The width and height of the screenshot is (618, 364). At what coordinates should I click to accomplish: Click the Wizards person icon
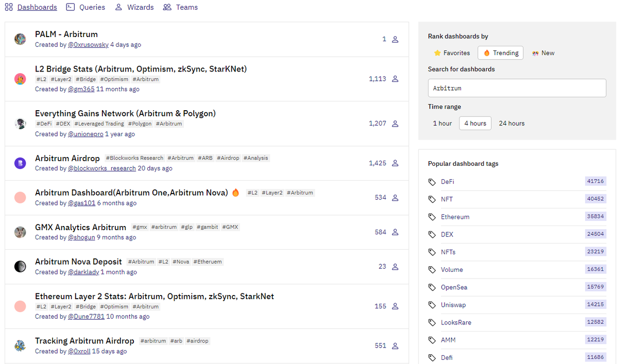(118, 7)
